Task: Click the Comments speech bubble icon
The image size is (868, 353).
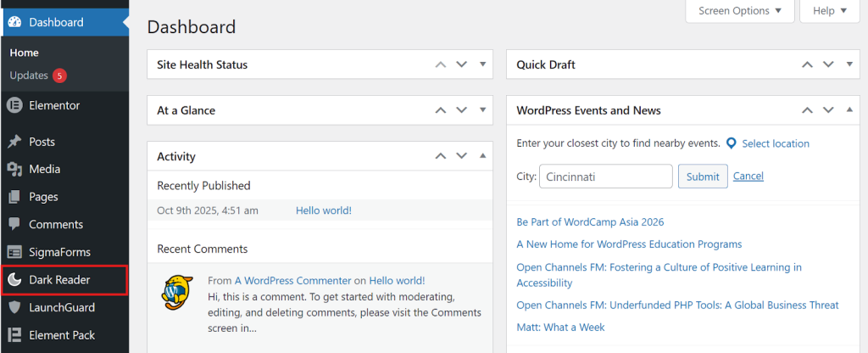Action: point(15,224)
